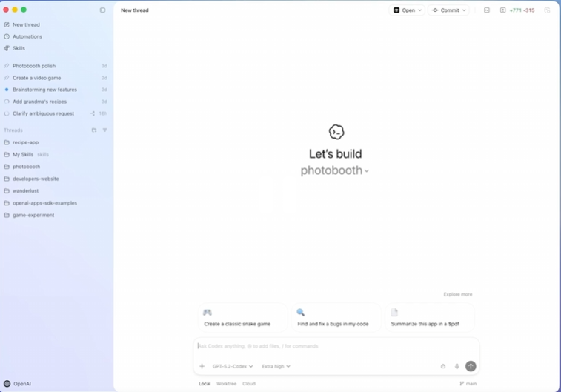Select the Local mode option

[x=205, y=384]
